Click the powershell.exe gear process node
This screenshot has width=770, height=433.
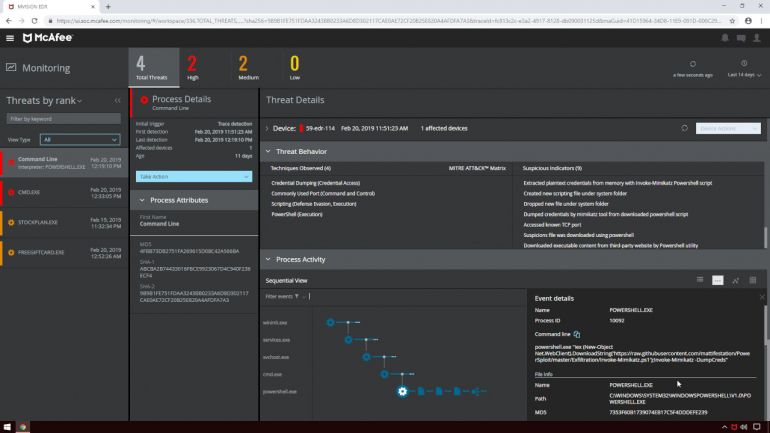pos(402,391)
